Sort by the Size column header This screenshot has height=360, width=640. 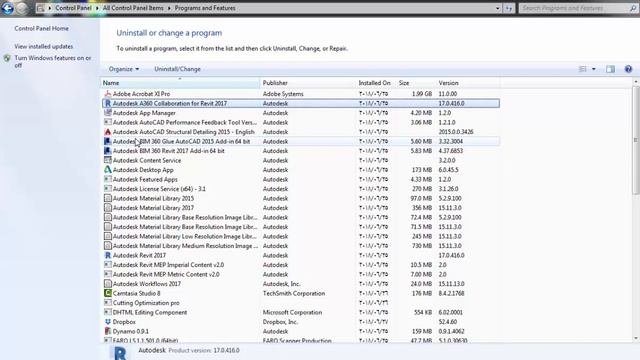click(415, 83)
